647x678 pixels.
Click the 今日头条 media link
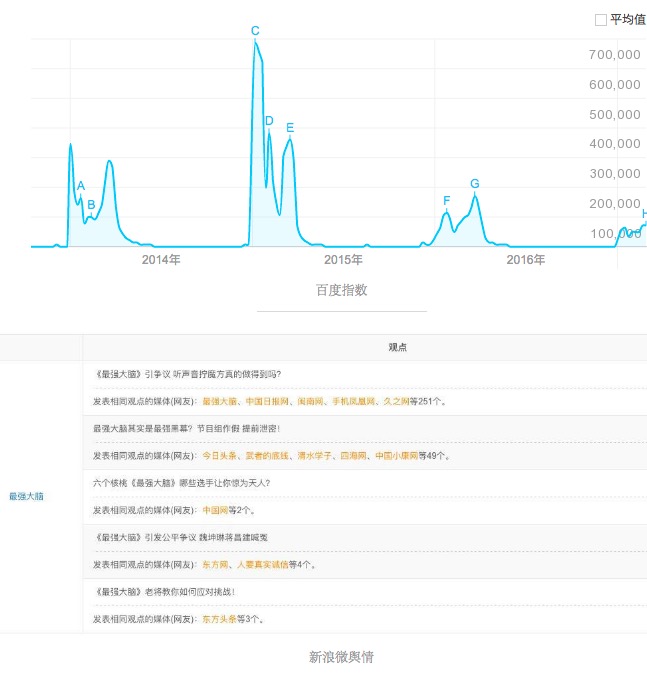coord(220,456)
